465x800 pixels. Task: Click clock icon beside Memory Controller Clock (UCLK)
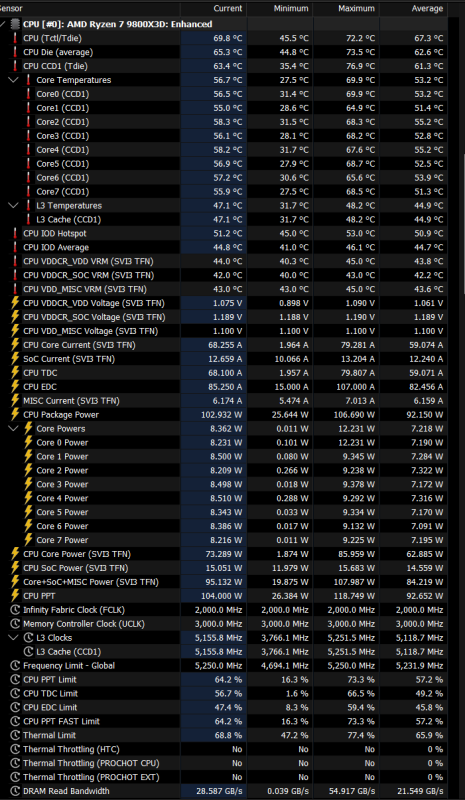tap(15, 623)
